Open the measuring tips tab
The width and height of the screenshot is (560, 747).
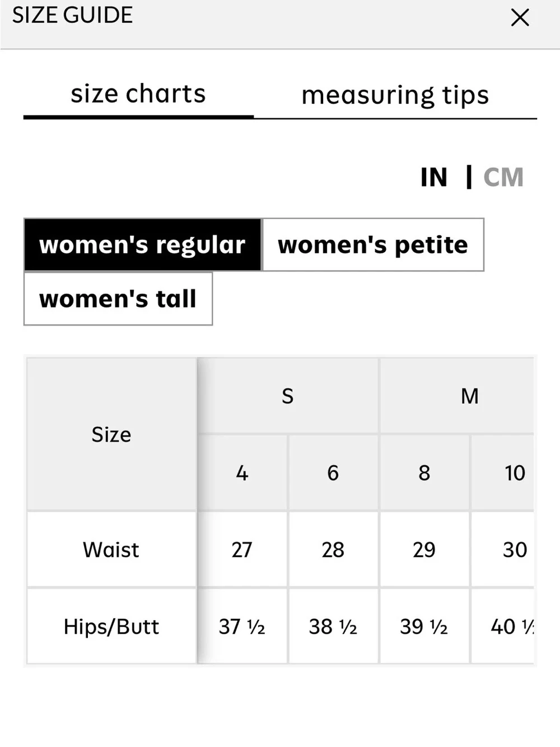[395, 95]
